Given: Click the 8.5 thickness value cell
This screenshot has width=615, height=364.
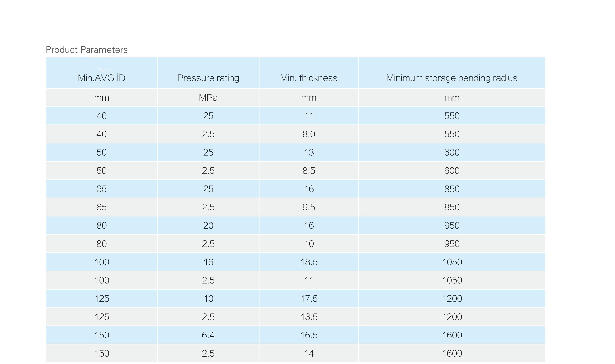Looking at the screenshot, I should 309,171.
